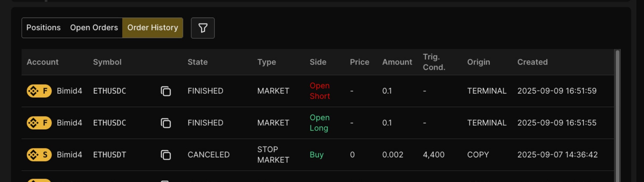Click the 2025-09-09 16:51:59 created timestamp

(557, 91)
